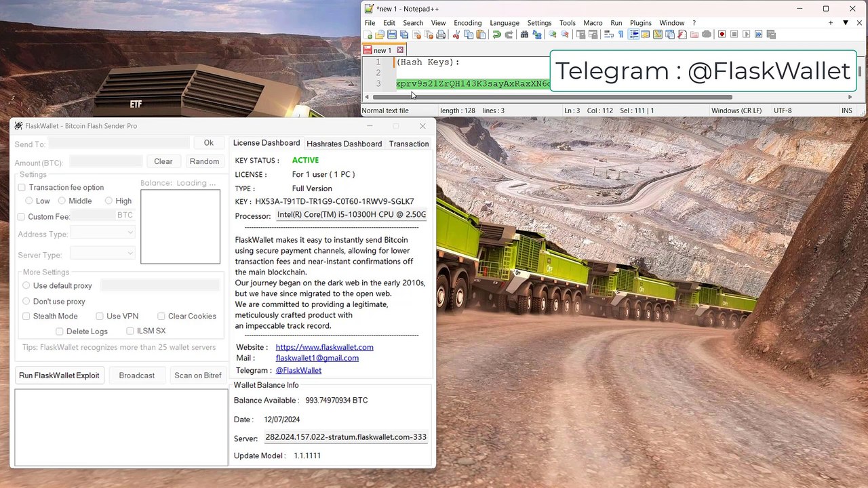Click the Print icon in Notepad++ toolbar
The height and width of the screenshot is (488, 868).
441,35
